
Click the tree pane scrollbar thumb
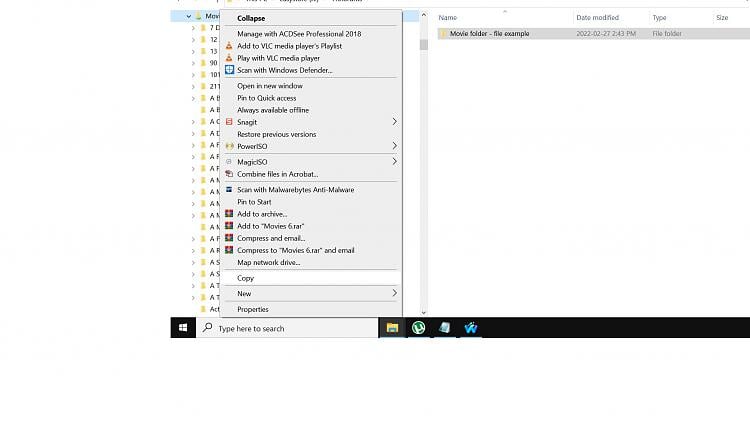click(x=424, y=44)
